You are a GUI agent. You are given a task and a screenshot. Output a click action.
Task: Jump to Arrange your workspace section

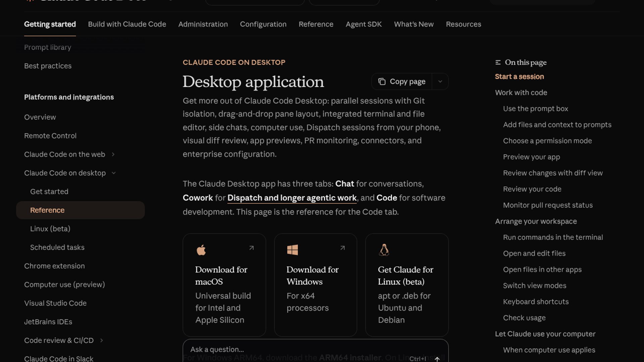point(536,222)
